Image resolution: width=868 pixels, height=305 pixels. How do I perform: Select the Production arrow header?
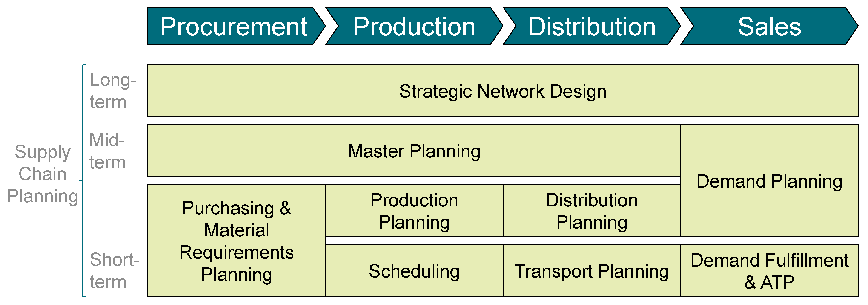[414, 26]
